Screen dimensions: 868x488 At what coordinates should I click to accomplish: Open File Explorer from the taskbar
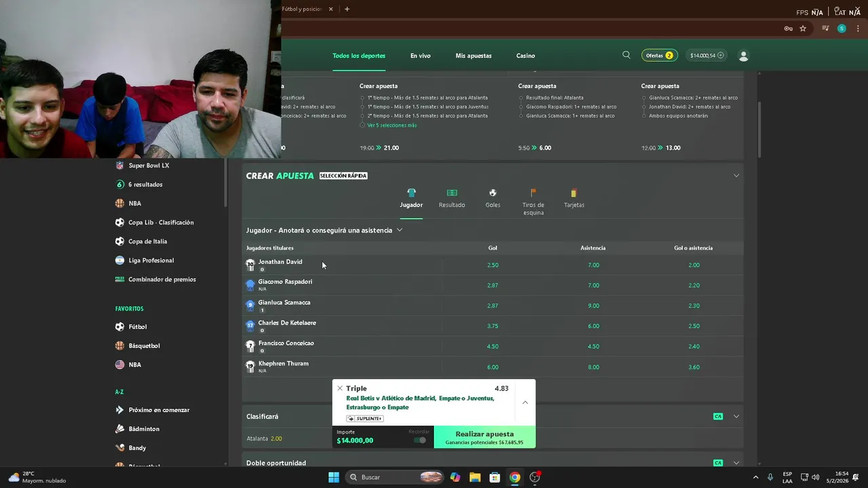pyautogui.click(x=475, y=477)
